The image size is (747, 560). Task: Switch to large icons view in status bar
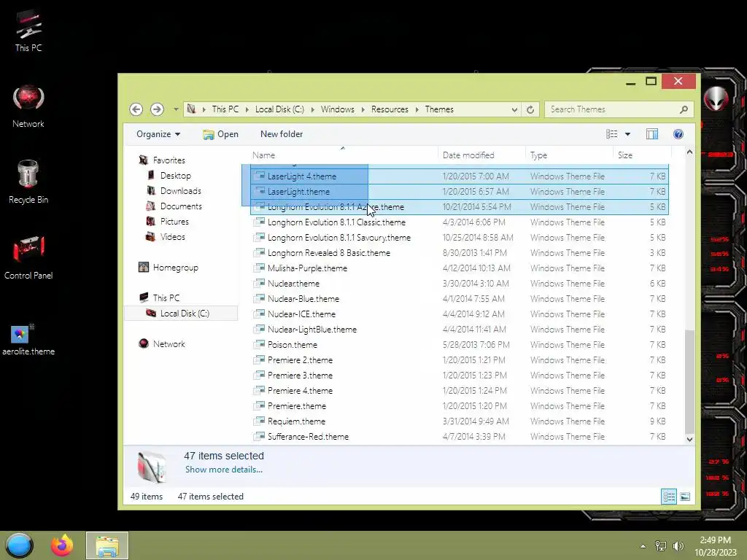pos(685,497)
